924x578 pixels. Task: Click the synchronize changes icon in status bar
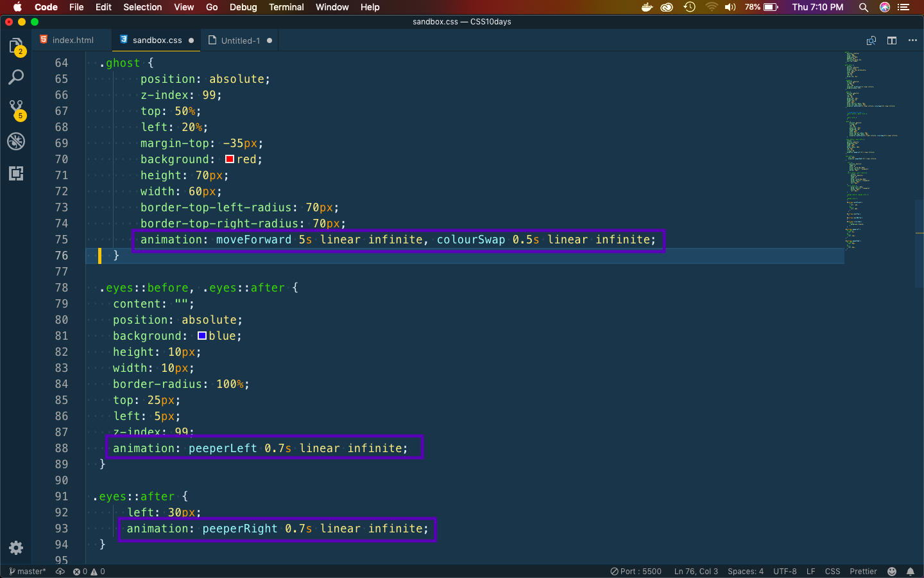tap(60, 572)
